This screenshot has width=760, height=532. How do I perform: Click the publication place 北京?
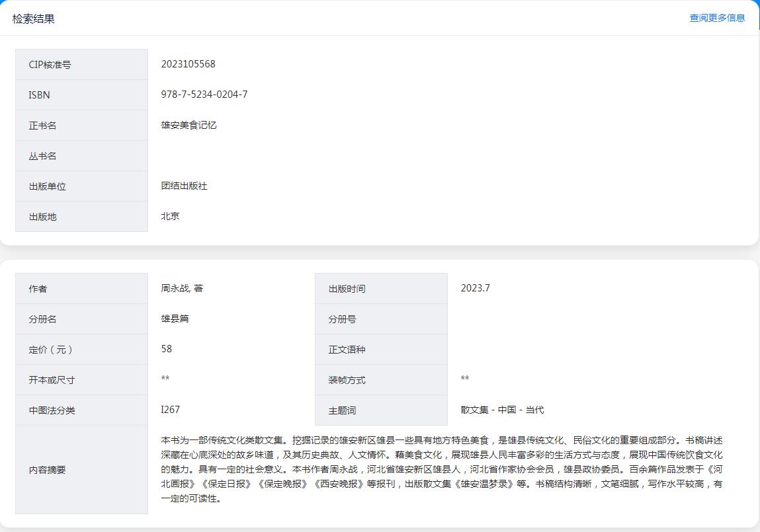(x=170, y=216)
